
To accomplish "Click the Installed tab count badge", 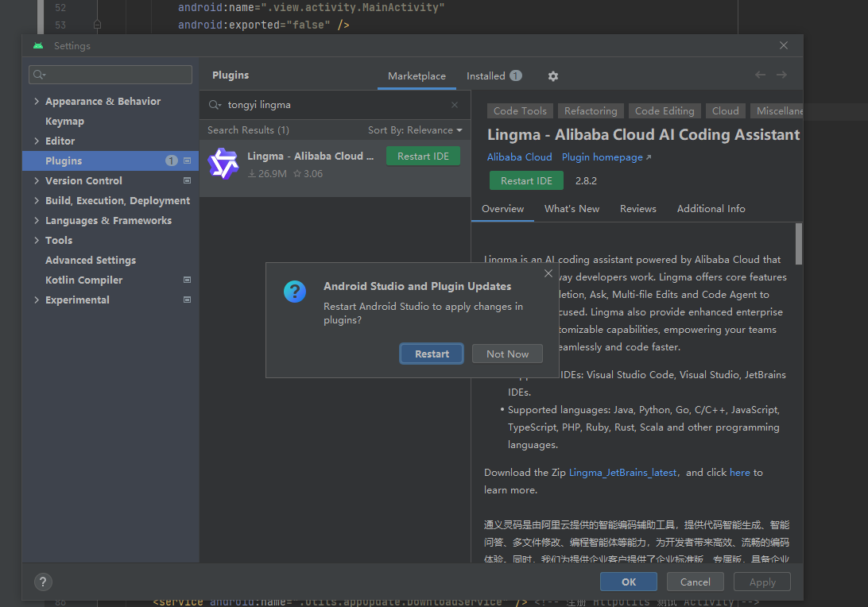I will coord(516,75).
